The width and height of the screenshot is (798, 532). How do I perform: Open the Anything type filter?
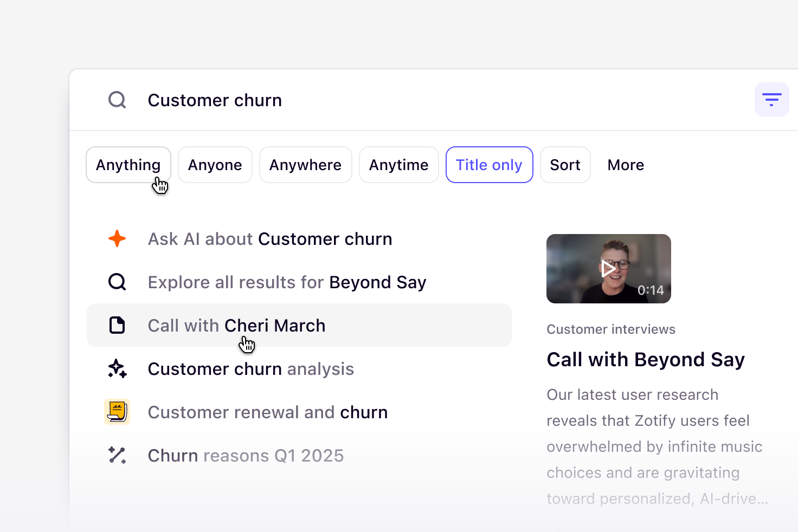(x=128, y=165)
